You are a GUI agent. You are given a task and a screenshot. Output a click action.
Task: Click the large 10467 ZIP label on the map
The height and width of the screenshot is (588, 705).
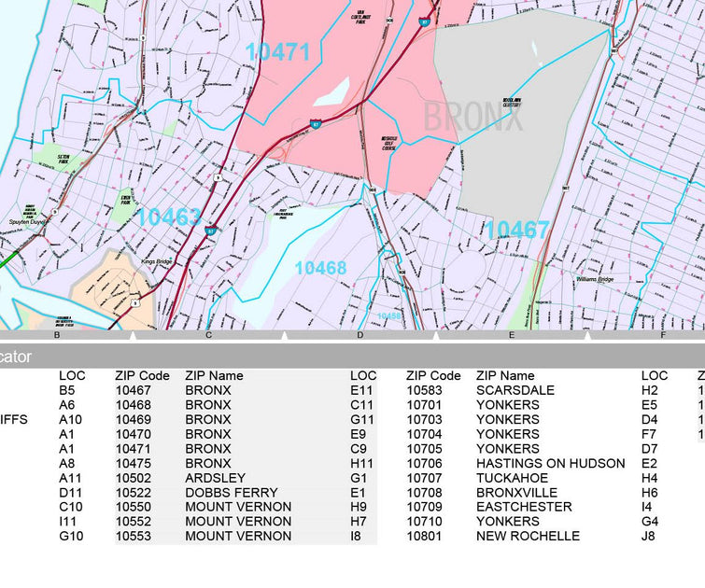[x=516, y=230]
